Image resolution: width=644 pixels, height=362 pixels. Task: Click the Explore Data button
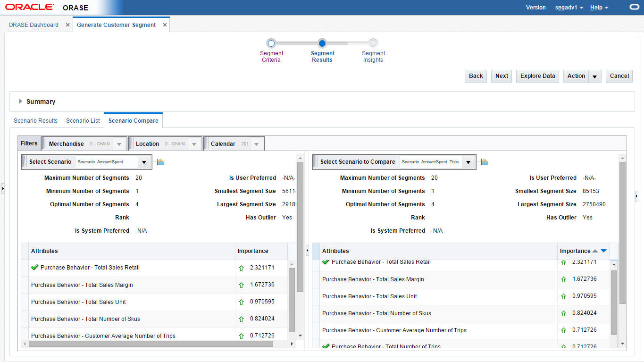point(538,76)
